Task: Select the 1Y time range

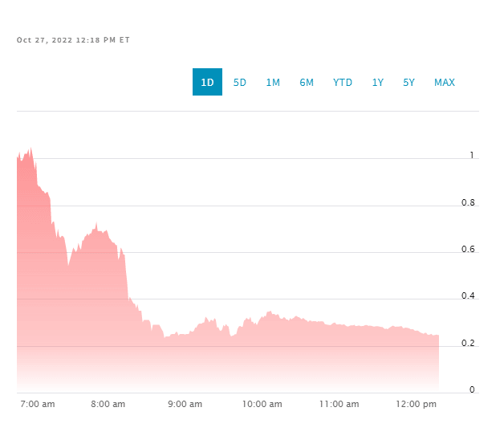Action: 378,83
